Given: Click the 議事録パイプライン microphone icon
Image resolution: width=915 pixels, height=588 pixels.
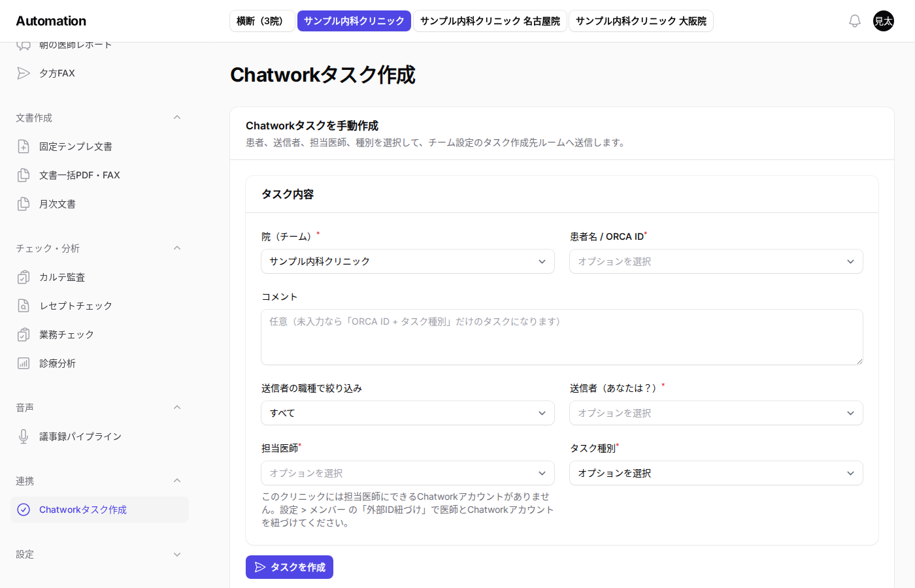Looking at the screenshot, I should click(x=24, y=436).
